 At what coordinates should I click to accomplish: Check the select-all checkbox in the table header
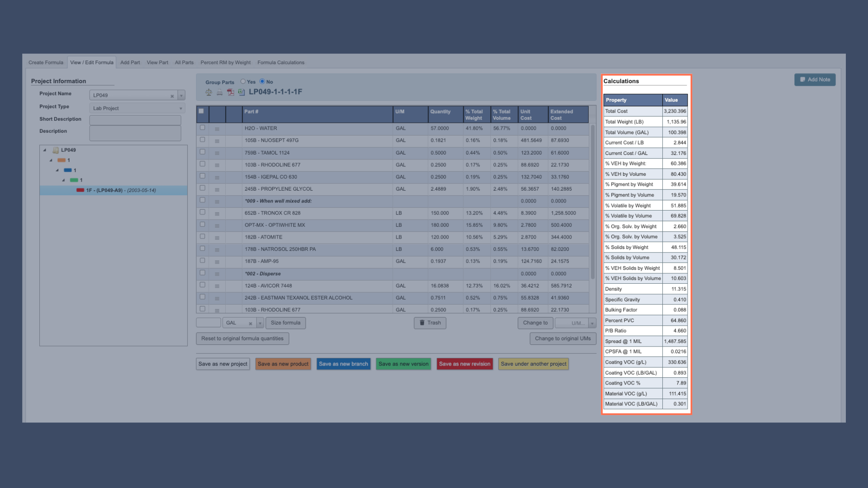pos(202,111)
